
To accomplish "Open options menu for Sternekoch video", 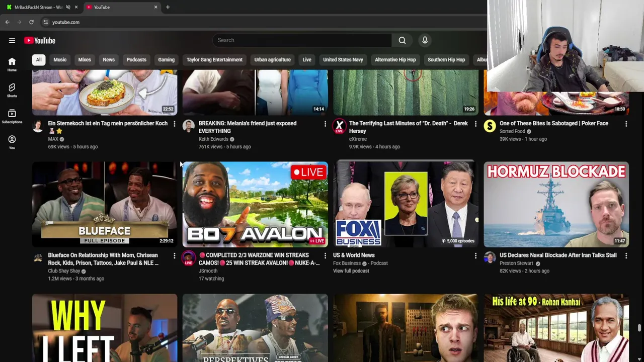I will tap(174, 124).
